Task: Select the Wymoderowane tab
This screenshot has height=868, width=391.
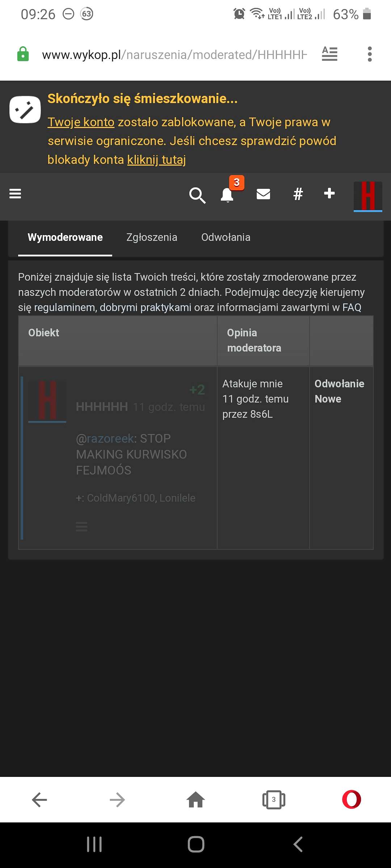Action: click(x=65, y=238)
